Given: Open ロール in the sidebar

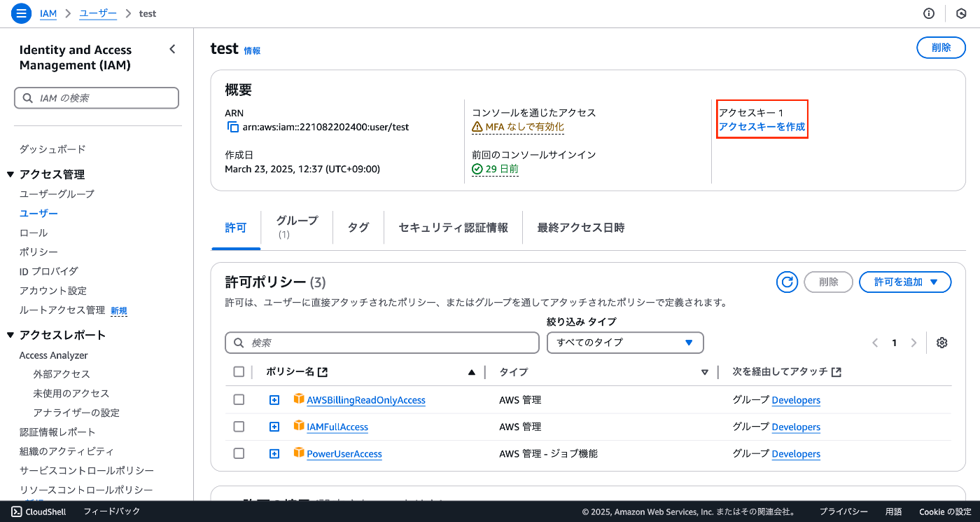Looking at the screenshot, I should [34, 233].
